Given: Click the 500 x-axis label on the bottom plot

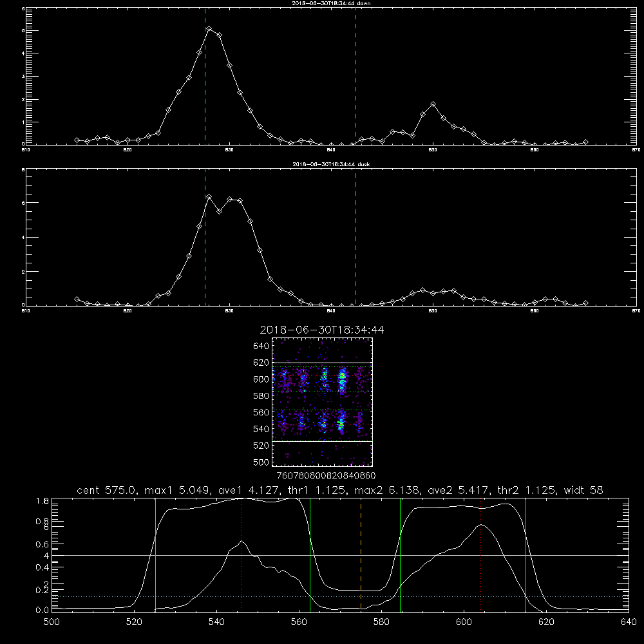Looking at the screenshot, I should point(52,622).
